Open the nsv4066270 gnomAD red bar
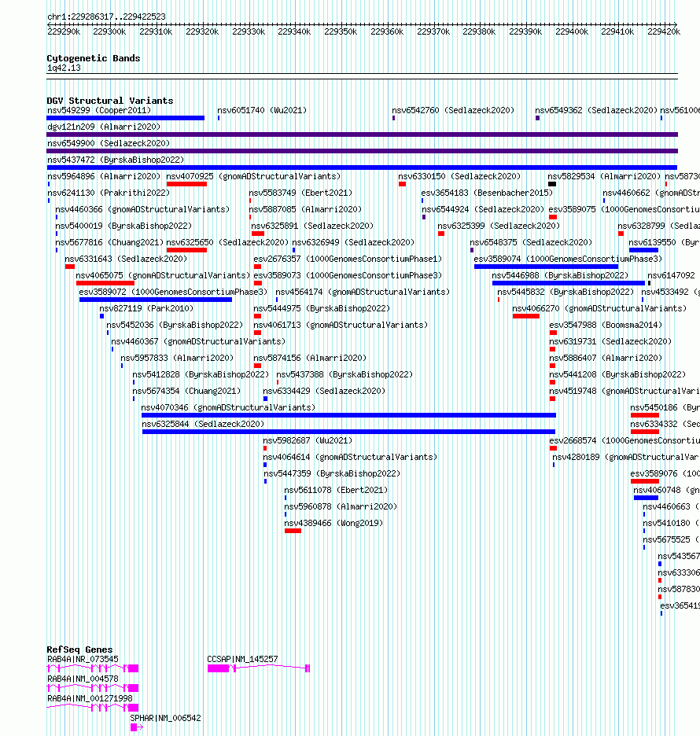 (526, 316)
